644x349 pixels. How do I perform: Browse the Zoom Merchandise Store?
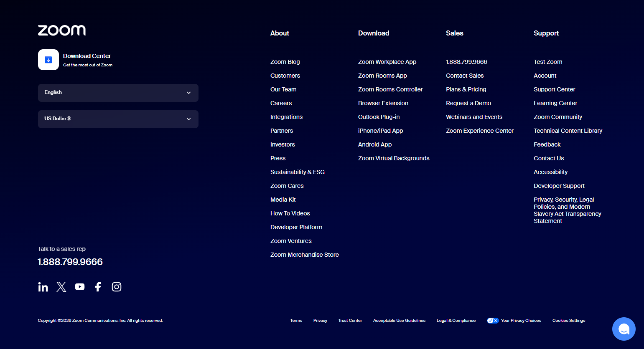(x=305, y=255)
